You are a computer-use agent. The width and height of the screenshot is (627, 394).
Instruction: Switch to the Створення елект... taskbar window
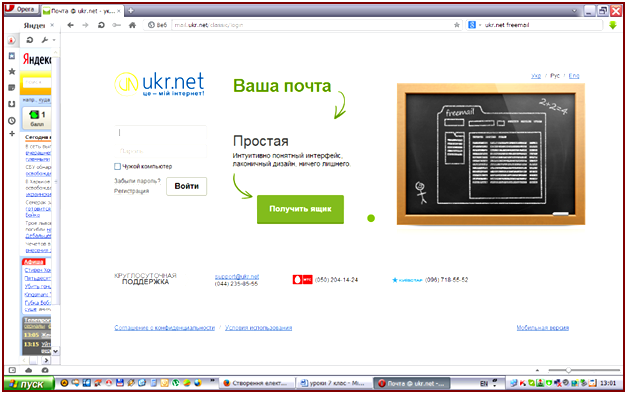pos(257,383)
